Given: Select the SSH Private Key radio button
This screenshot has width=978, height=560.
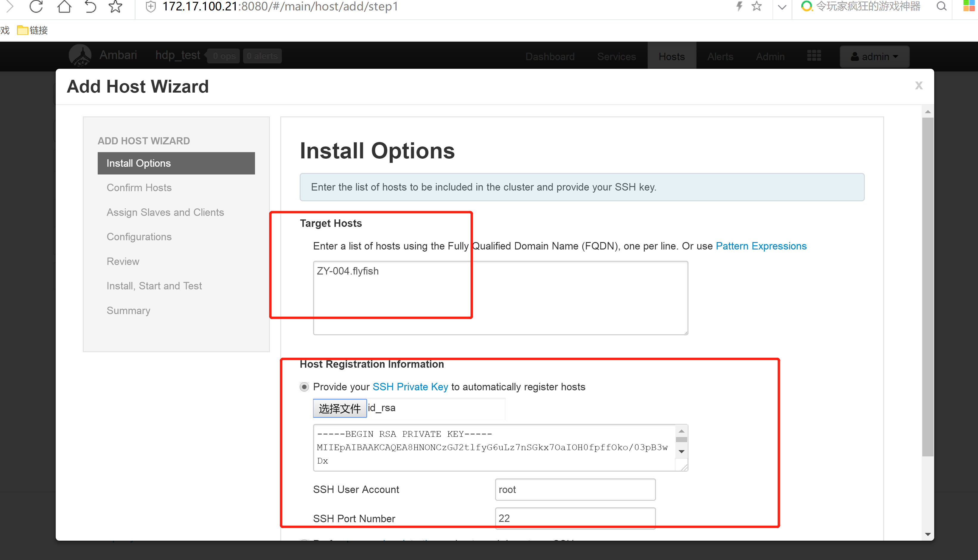Looking at the screenshot, I should coord(304,386).
